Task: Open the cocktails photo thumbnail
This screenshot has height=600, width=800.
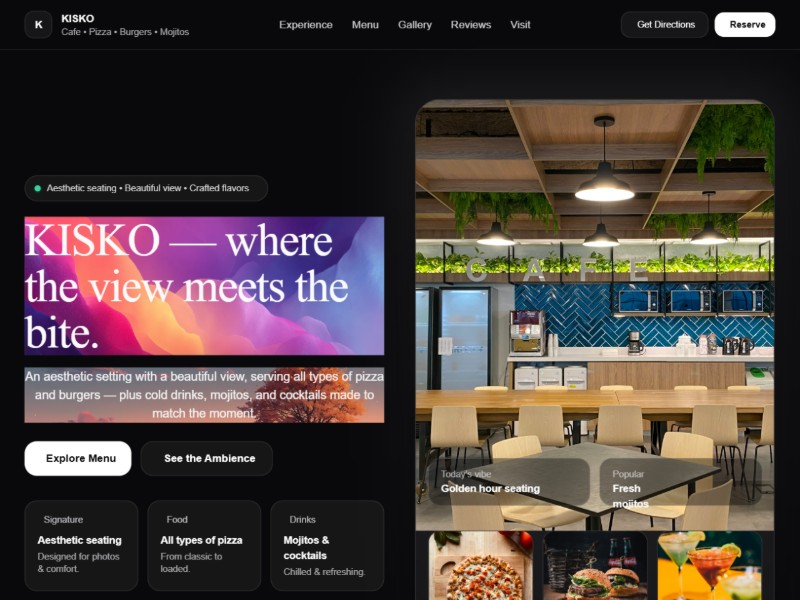Action: (710, 565)
